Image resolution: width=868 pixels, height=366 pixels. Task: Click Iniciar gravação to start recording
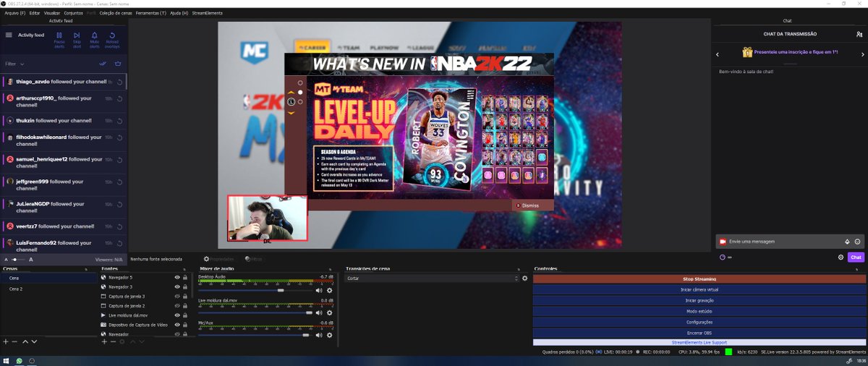(699, 300)
